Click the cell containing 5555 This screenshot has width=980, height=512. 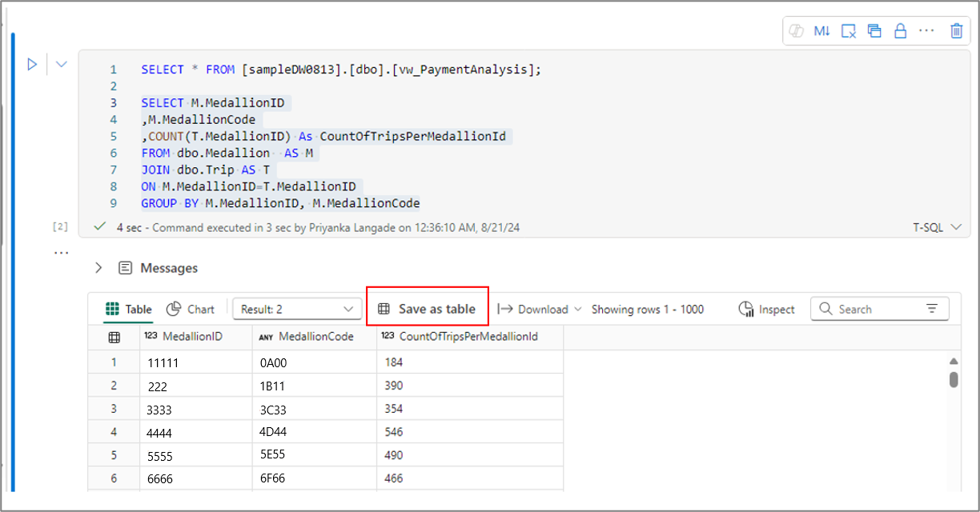(x=195, y=455)
